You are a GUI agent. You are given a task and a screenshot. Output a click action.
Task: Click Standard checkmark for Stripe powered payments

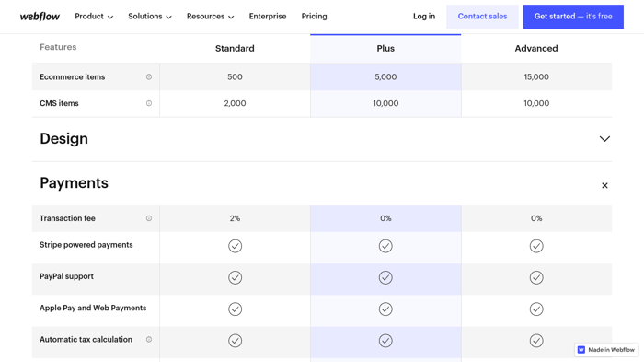(235, 246)
